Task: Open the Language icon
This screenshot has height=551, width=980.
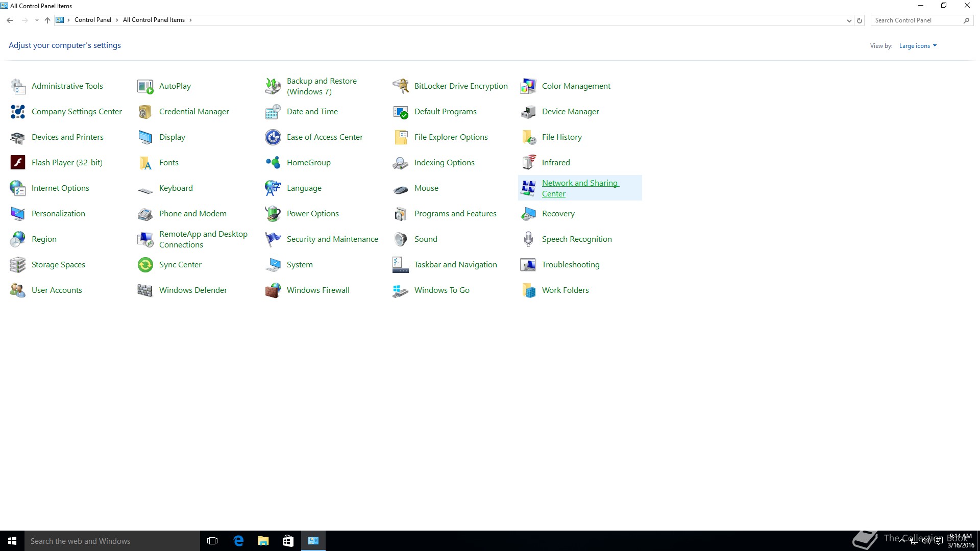Action: coord(273,188)
